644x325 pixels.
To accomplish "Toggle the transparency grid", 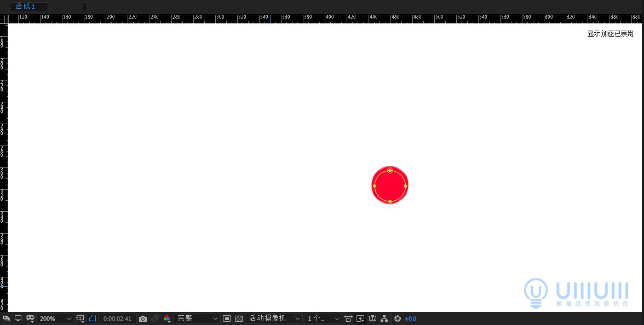I will pos(239,318).
